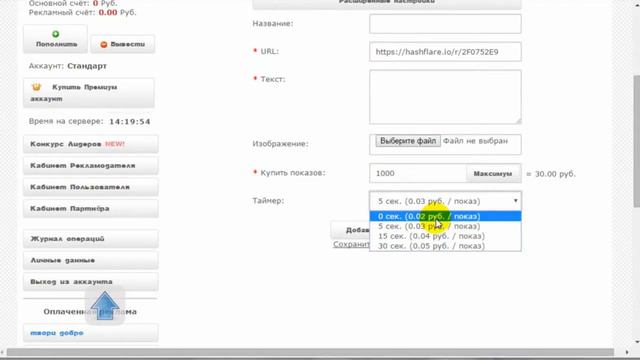Open Личные данные menu item
Viewport: 640px width, 360px height.
coord(91,260)
